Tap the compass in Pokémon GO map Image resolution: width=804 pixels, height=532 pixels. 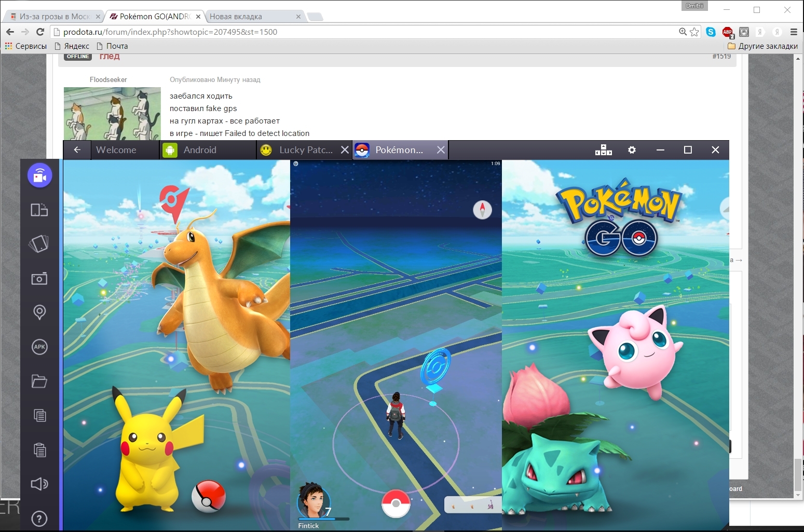coord(482,210)
